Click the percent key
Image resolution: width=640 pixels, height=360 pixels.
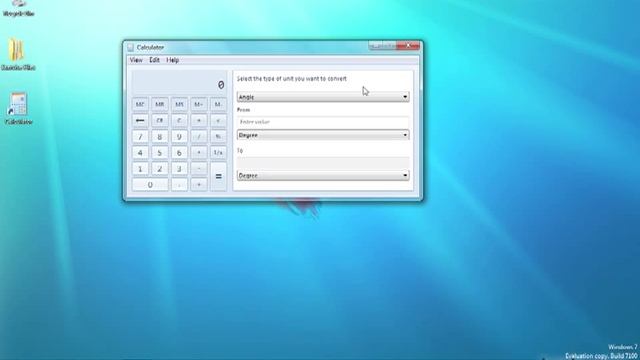point(218,137)
